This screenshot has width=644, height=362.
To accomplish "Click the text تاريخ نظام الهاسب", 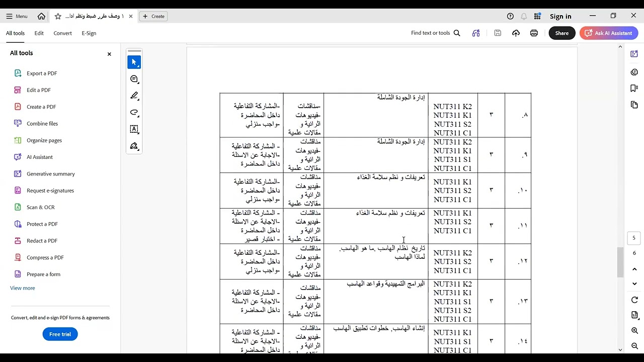I will (x=401, y=248).
